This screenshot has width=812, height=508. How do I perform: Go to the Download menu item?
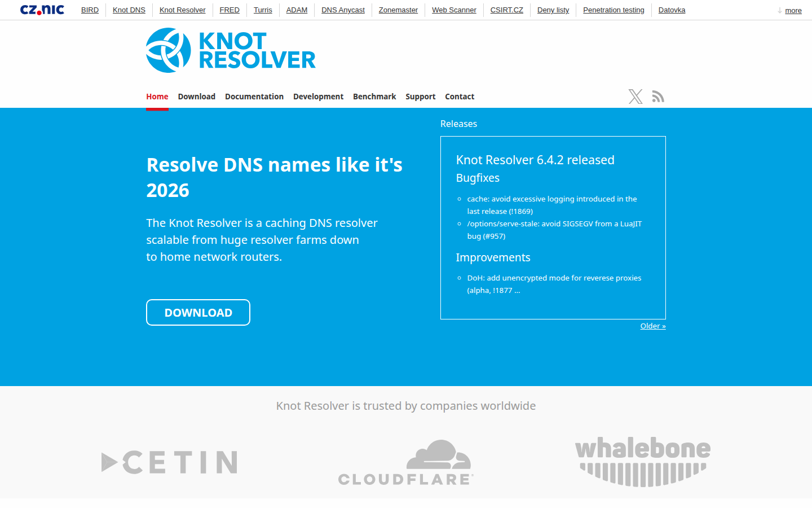[197, 97]
